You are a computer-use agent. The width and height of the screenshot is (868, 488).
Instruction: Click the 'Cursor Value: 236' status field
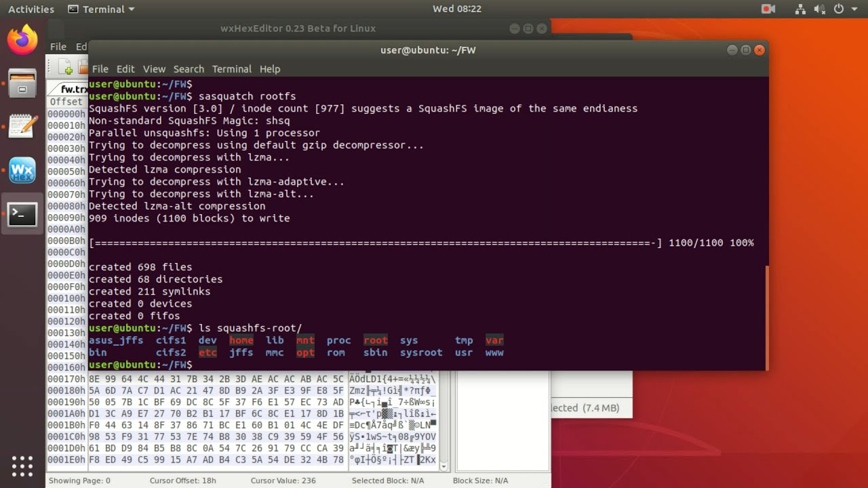[x=283, y=481]
